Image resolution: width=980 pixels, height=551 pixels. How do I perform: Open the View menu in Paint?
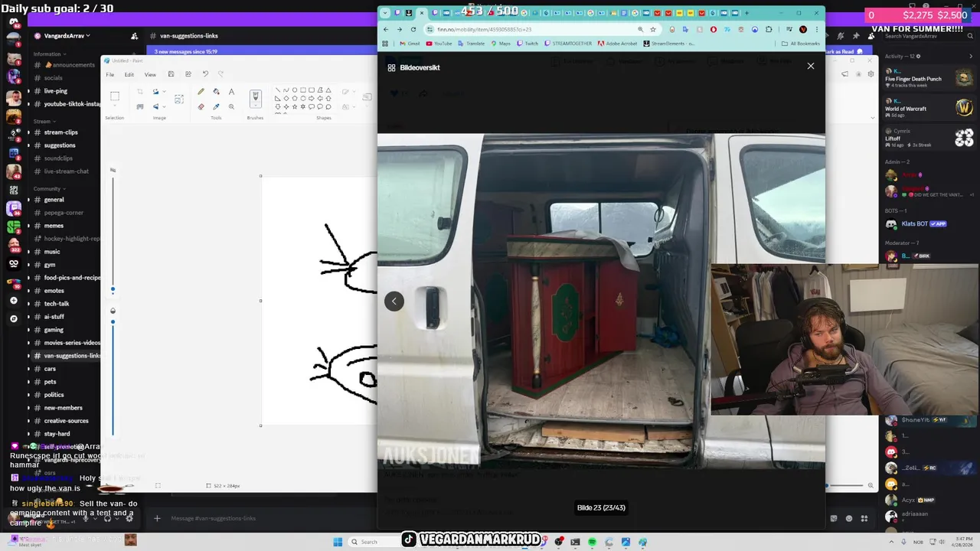pyautogui.click(x=150, y=74)
